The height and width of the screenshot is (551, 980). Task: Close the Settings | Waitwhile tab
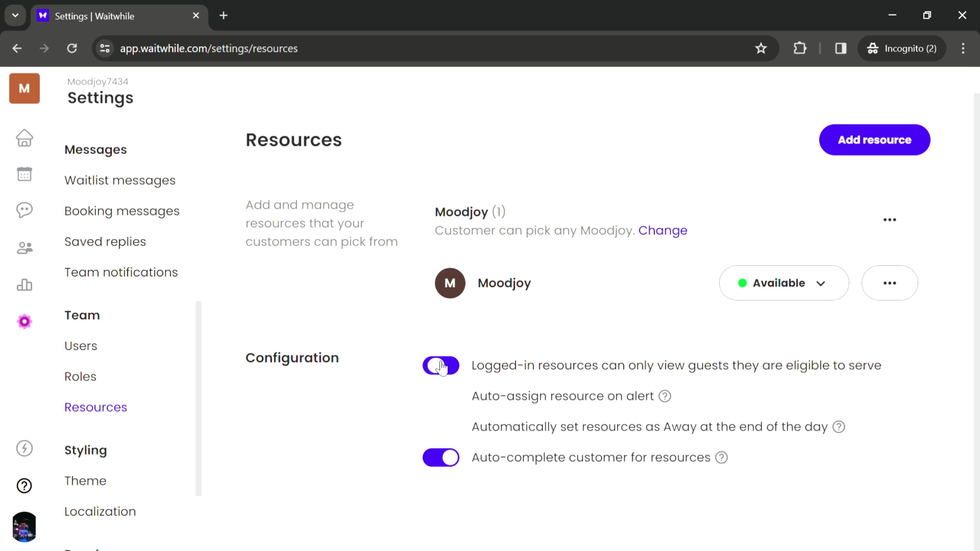(x=196, y=16)
